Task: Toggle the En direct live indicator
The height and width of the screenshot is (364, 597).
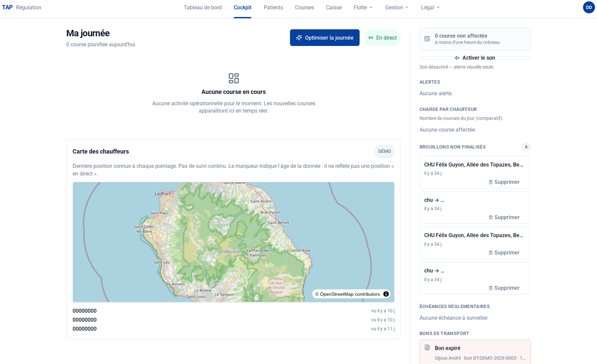Action: click(x=382, y=38)
